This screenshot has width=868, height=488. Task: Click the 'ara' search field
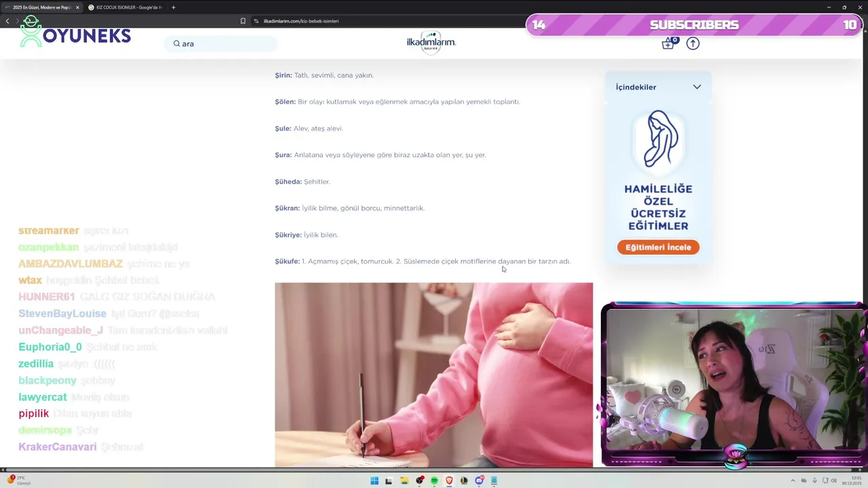(x=221, y=43)
